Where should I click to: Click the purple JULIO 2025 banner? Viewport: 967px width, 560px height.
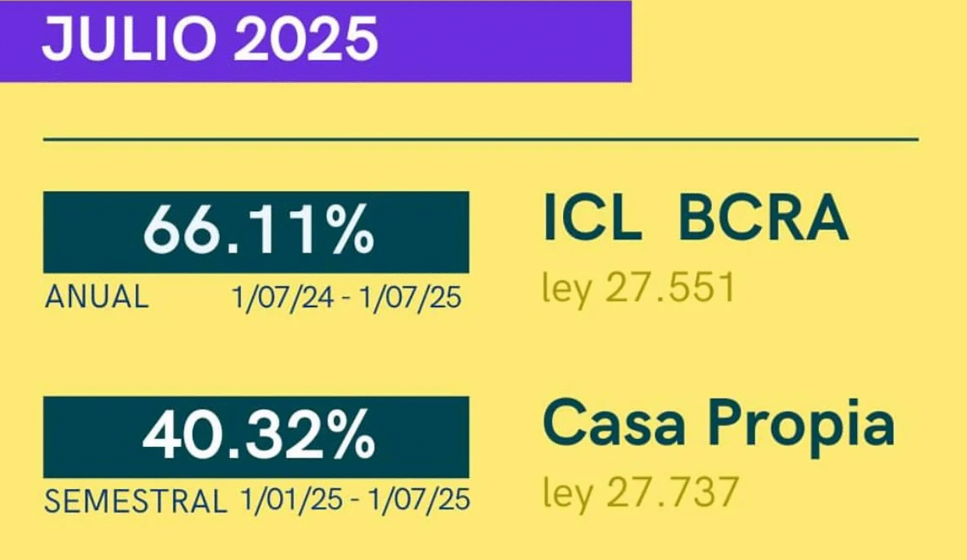315,41
